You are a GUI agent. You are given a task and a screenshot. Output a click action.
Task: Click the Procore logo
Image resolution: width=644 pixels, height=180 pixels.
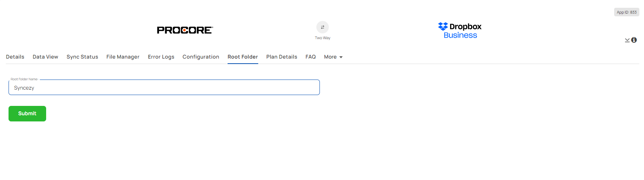point(185,30)
